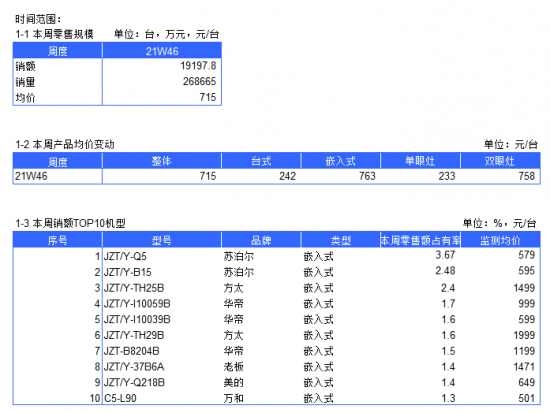Select the 1-1 本周零售规模 heading
This screenshot has height=413, width=550.
click(x=54, y=34)
